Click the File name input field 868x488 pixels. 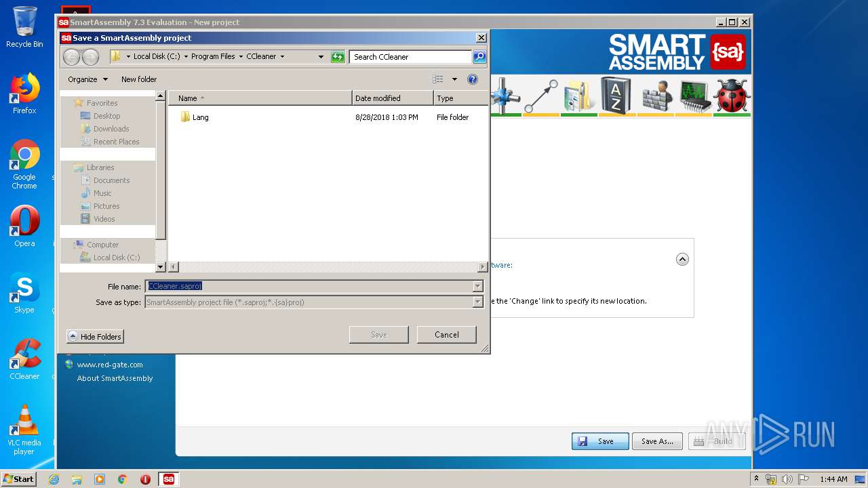(309, 287)
